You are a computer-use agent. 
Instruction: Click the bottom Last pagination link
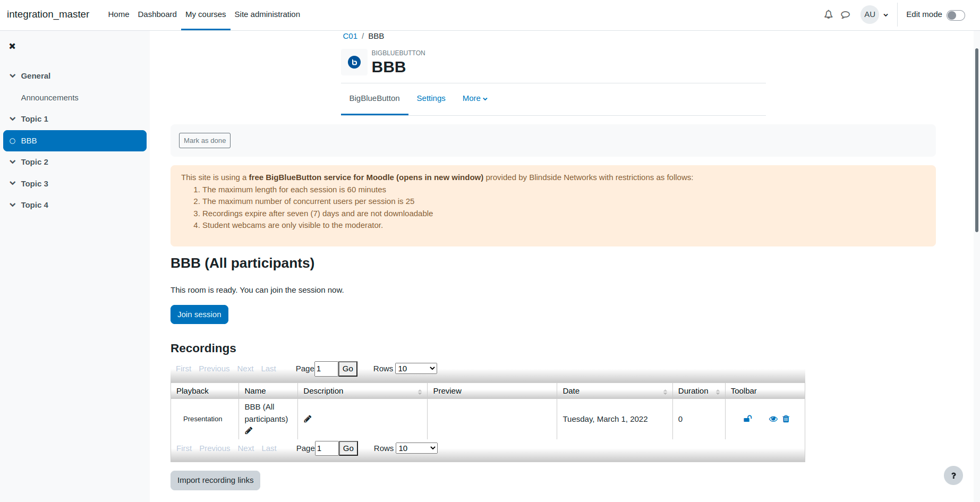[269, 448]
